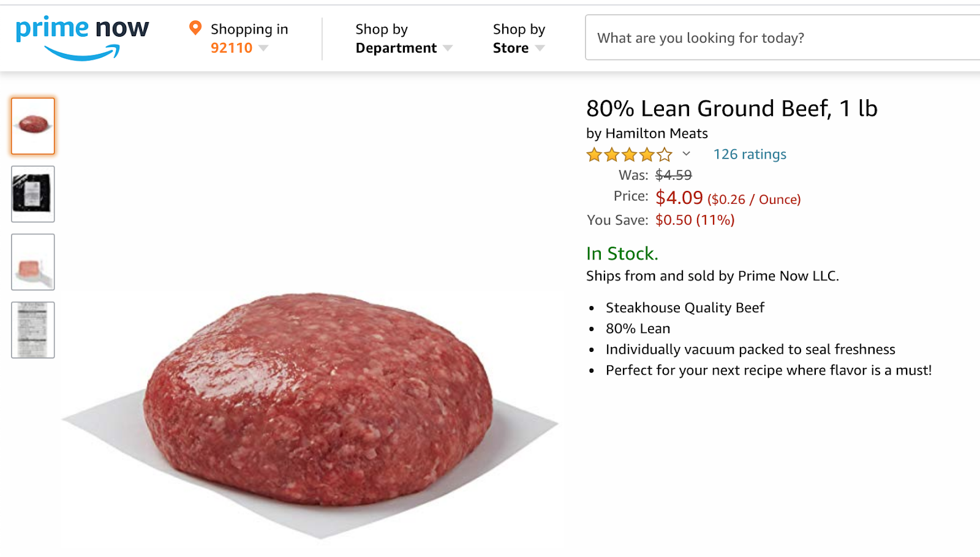Click the orange location pin icon
The height and width of the screenshot is (557, 980).
[x=195, y=28]
